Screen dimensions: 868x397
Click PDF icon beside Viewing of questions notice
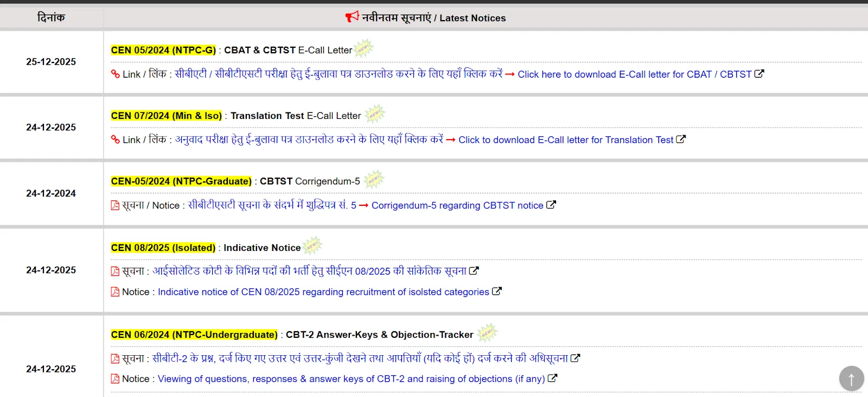[115, 379]
